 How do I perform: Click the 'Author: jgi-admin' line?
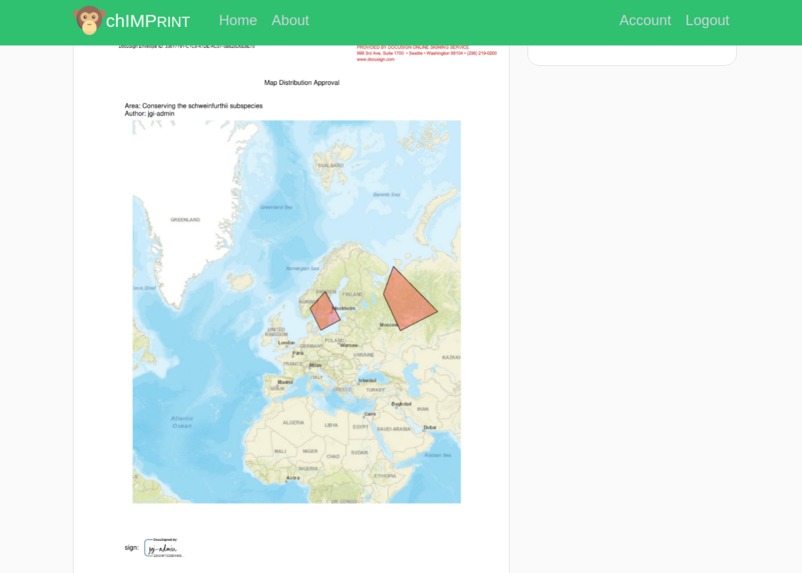[x=149, y=114]
